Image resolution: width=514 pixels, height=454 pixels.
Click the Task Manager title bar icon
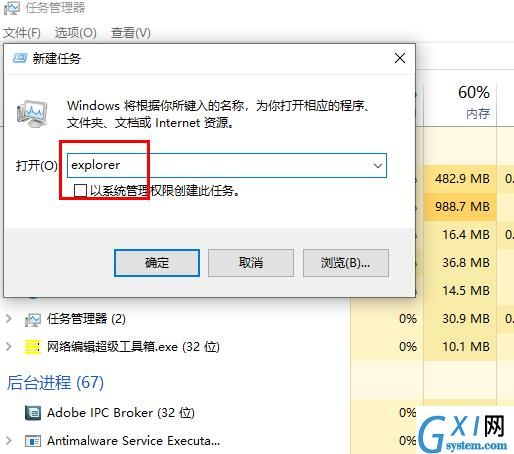pyautogui.click(x=12, y=8)
